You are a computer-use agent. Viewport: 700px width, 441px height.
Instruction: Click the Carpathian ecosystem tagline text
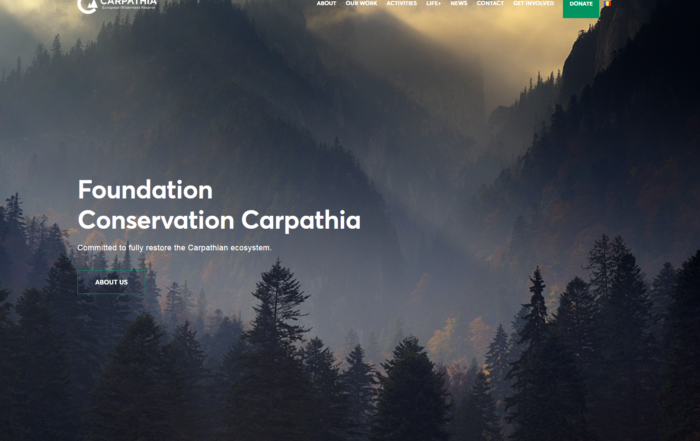click(x=174, y=247)
